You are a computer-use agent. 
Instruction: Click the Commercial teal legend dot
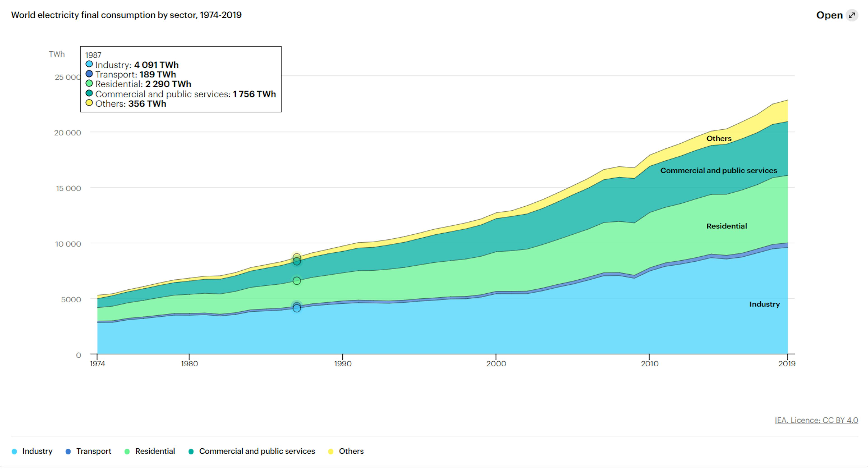[x=191, y=452]
